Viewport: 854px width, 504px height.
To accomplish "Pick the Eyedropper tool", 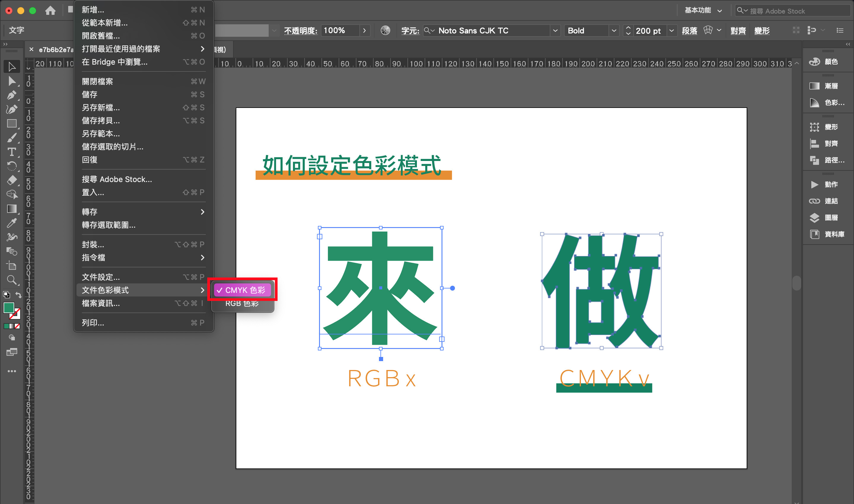I will point(12,223).
